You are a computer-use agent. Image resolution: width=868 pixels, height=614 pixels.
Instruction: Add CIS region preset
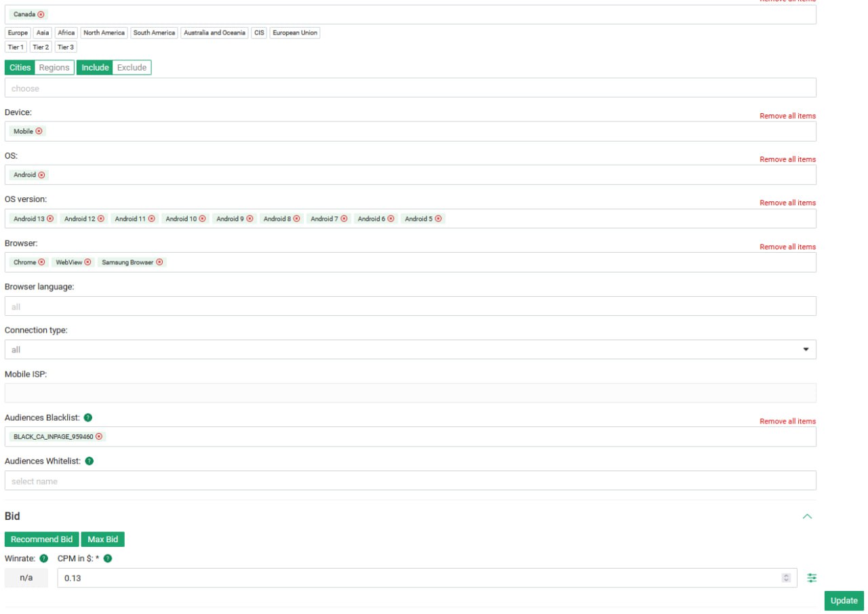click(260, 33)
